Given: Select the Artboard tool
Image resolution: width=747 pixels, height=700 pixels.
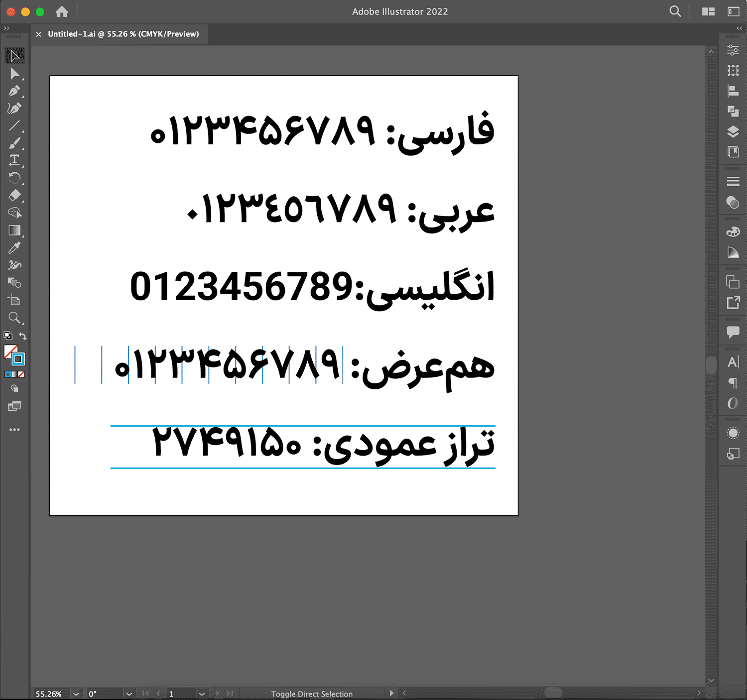Looking at the screenshot, I should (14, 300).
